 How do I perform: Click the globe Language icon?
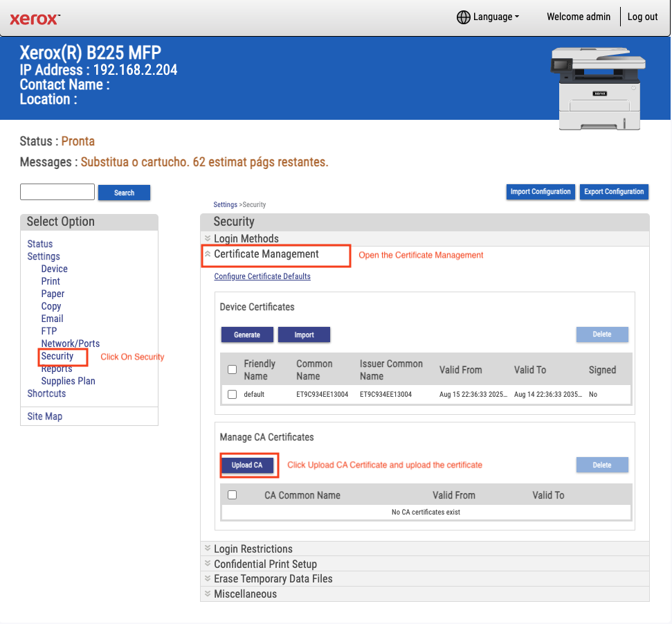(x=464, y=17)
